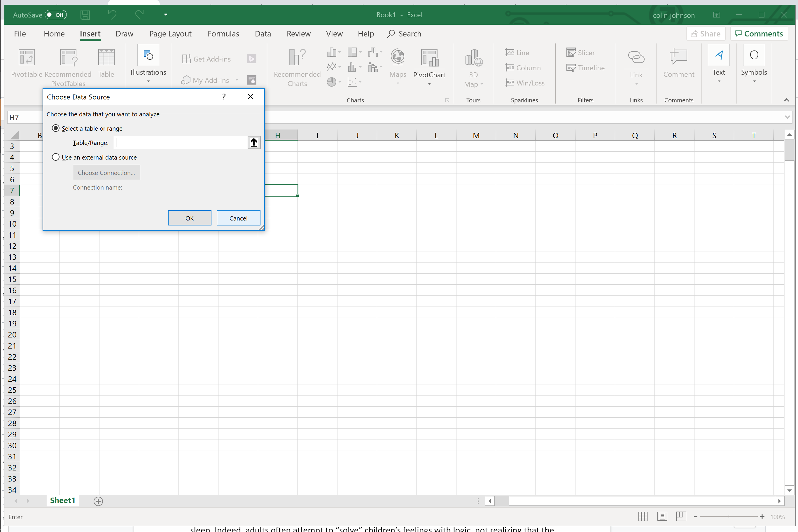Toggle the AutoSave switch
This screenshot has width=798, height=532.
click(56, 15)
